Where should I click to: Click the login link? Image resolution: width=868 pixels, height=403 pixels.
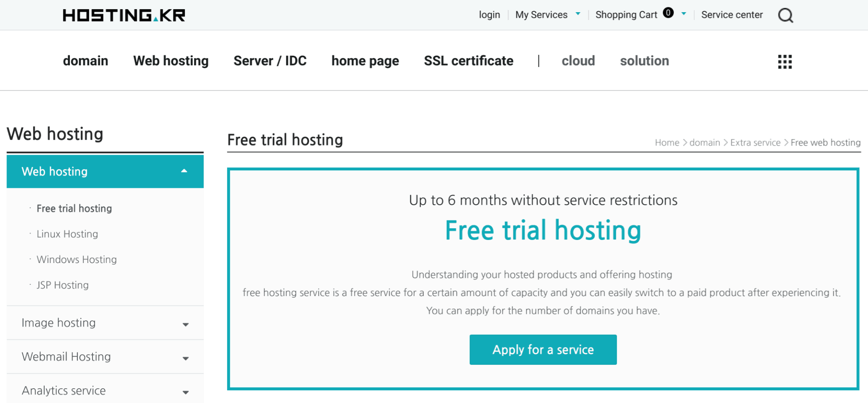[489, 15]
